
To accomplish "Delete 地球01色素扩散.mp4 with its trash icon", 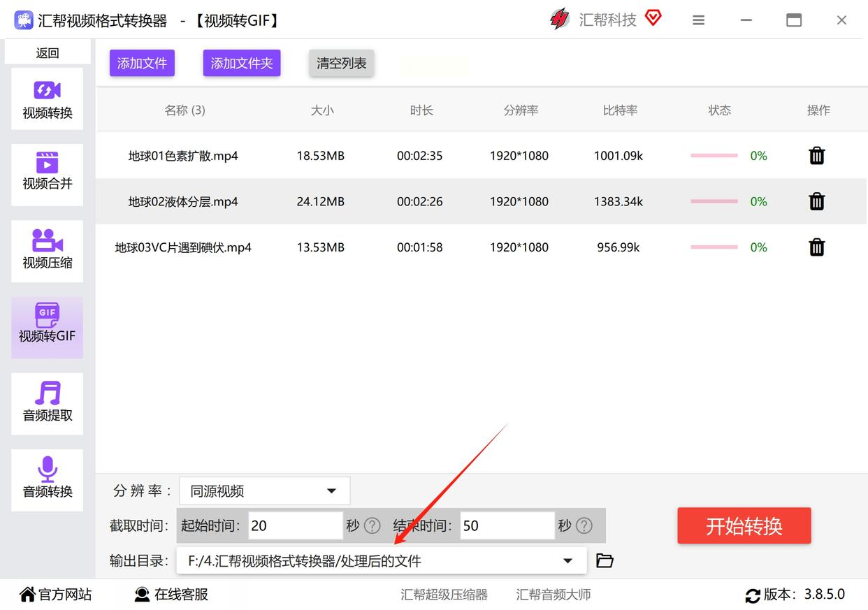I will 816,156.
